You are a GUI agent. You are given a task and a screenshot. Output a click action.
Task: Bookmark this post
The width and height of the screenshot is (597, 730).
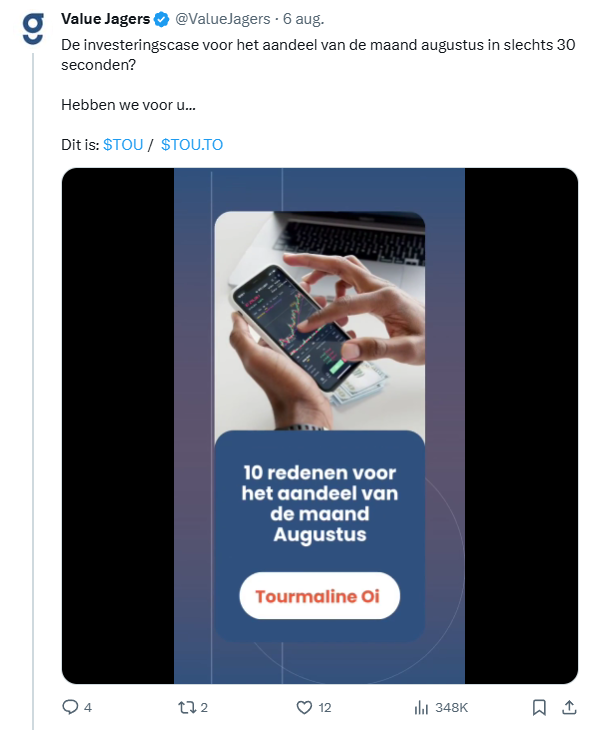(539, 707)
